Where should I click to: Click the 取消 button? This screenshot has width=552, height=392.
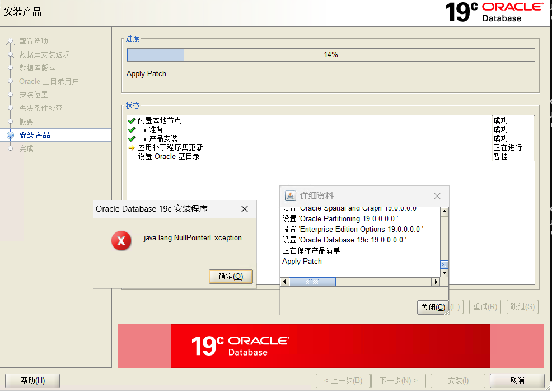coord(517,380)
